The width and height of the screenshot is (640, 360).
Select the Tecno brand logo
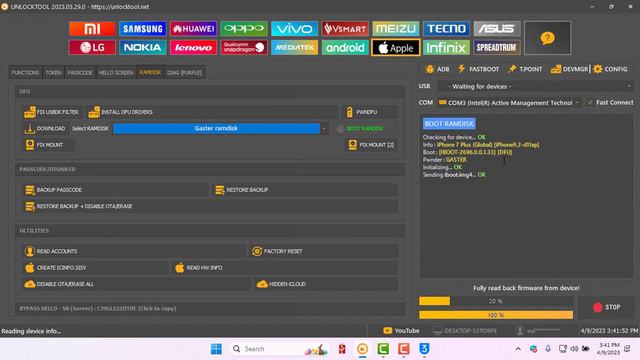[446, 29]
